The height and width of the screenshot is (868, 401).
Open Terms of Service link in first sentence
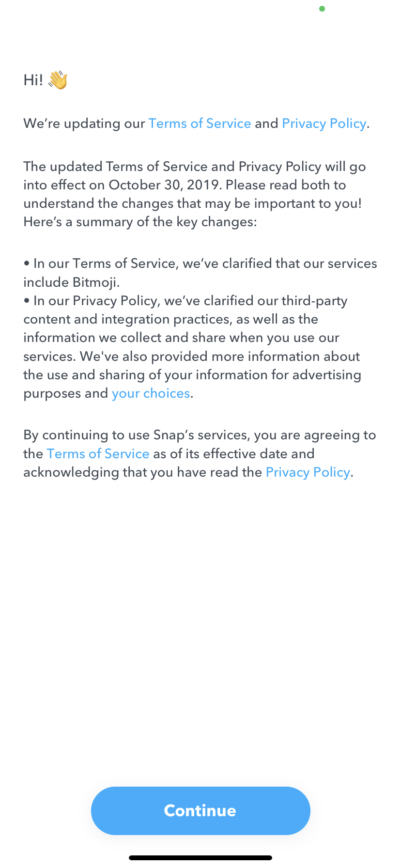coord(200,124)
